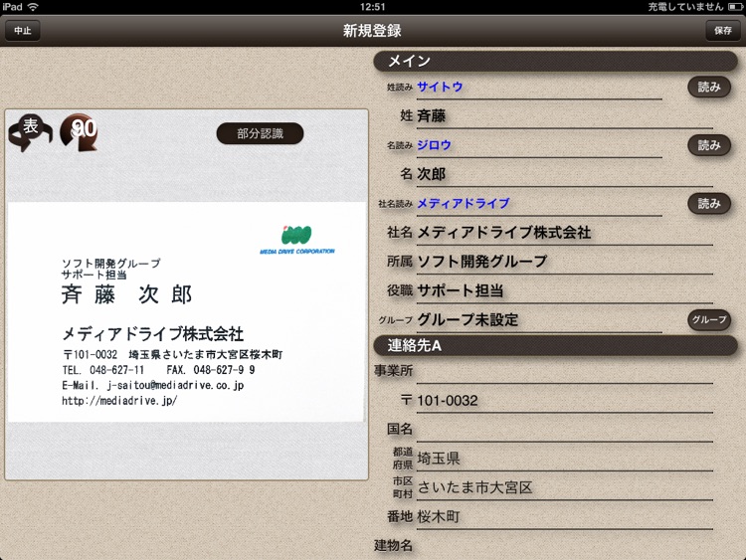
Task: Tap the 部分認識 partial recognition button
Action: (260, 133)
